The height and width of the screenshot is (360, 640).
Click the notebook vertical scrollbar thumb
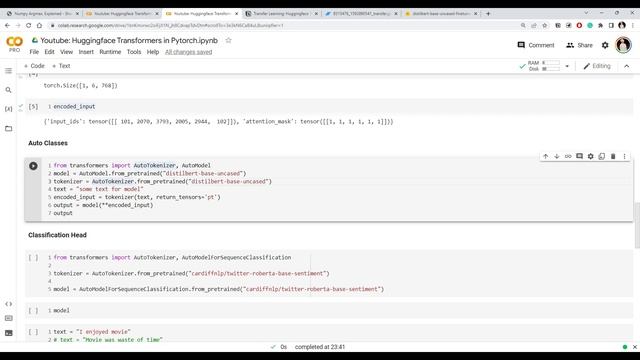(x=637, y=224)
